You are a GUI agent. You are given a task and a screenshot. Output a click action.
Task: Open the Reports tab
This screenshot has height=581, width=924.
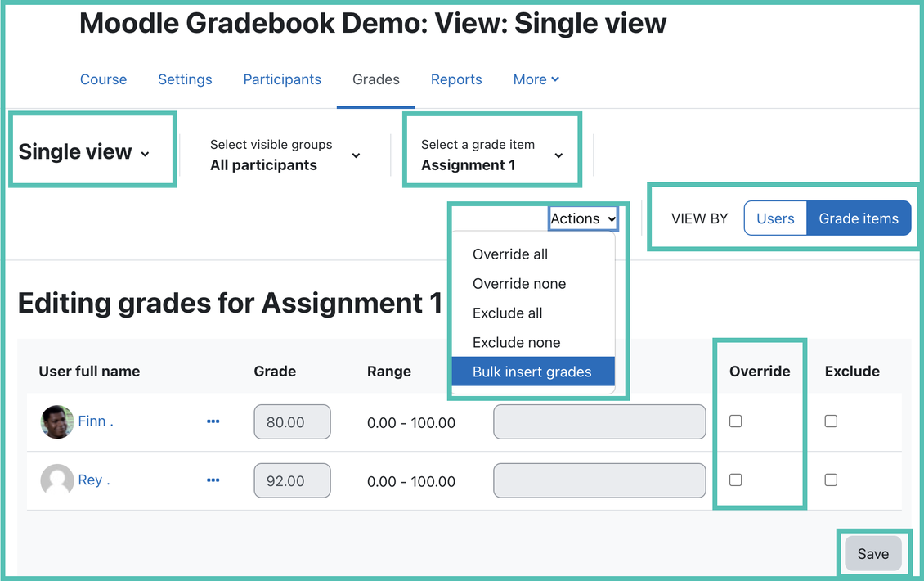(x=456, y=79)
